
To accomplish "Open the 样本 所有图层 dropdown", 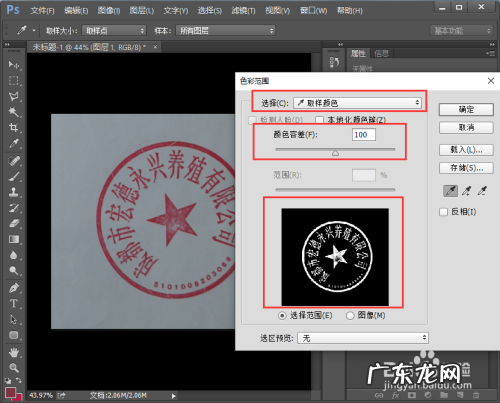I will pyautogui.click(x=226, y=31).
